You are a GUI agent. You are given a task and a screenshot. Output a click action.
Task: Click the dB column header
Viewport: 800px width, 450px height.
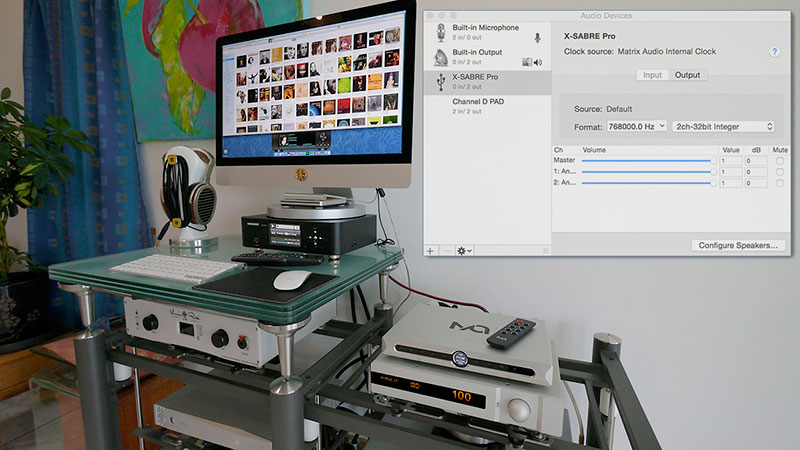(756, 150)
